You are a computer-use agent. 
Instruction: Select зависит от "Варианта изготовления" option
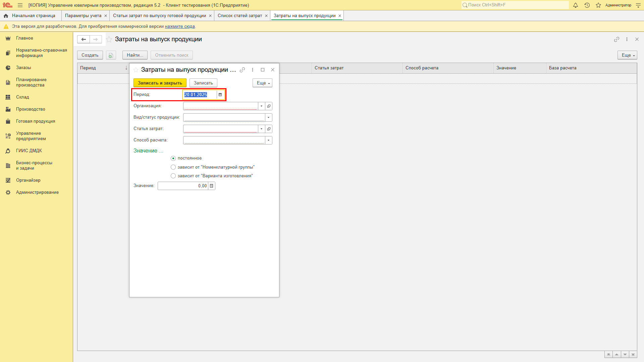pyautogui.click(x=173, y=176)
